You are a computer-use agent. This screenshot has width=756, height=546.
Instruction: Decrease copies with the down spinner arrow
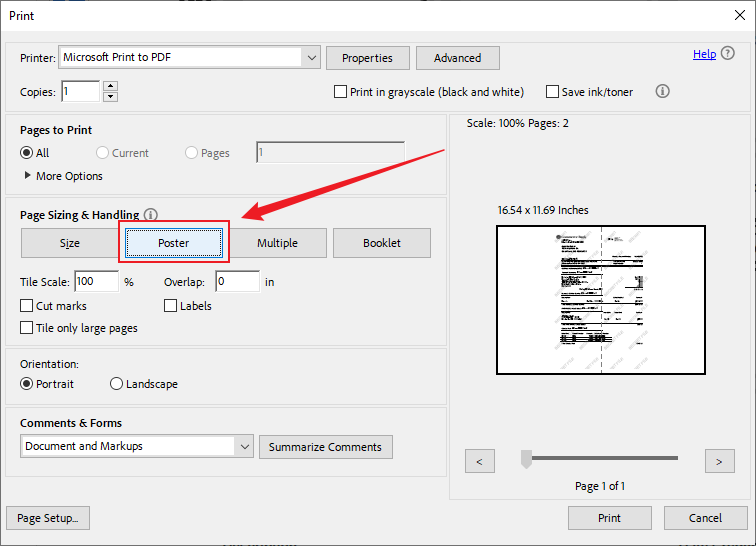tap(111, 96)
